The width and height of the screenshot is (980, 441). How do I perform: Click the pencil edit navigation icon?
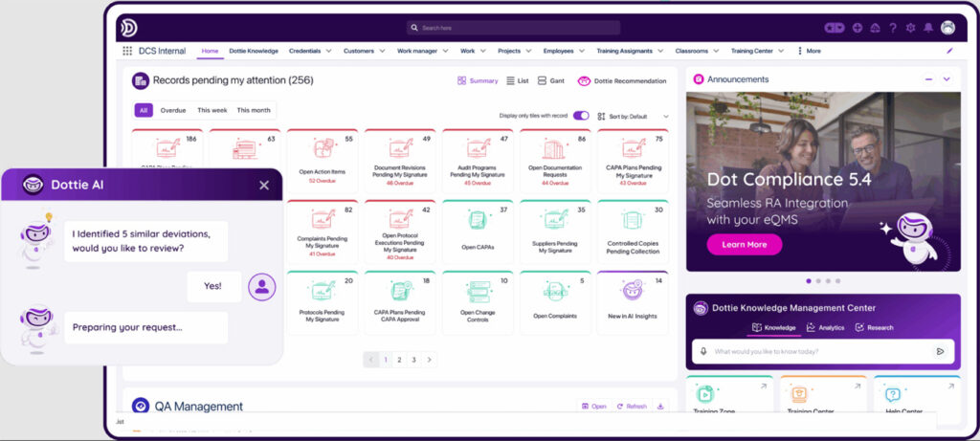click(950, 52)
